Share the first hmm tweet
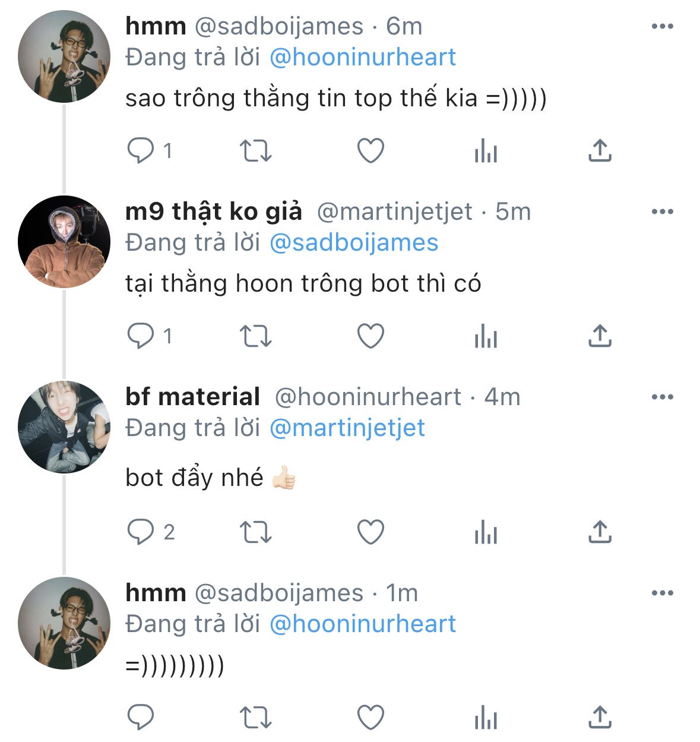 coord(600,151)
